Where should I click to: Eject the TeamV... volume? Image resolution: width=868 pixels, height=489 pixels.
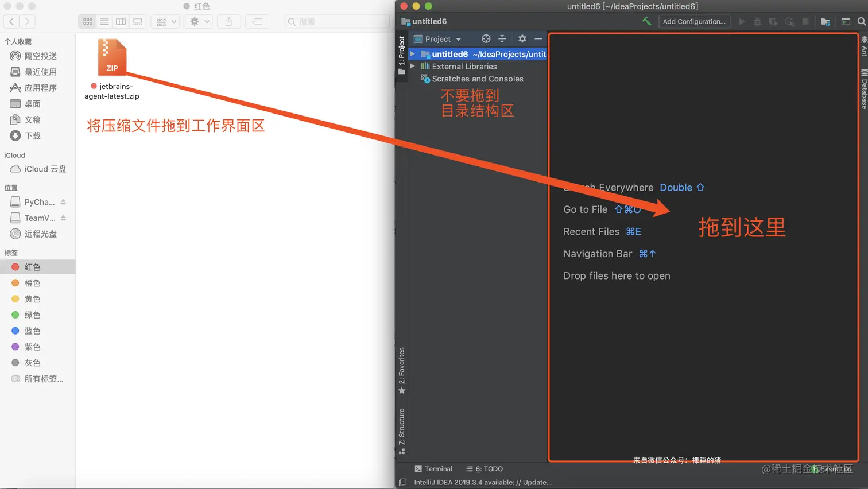63,218
